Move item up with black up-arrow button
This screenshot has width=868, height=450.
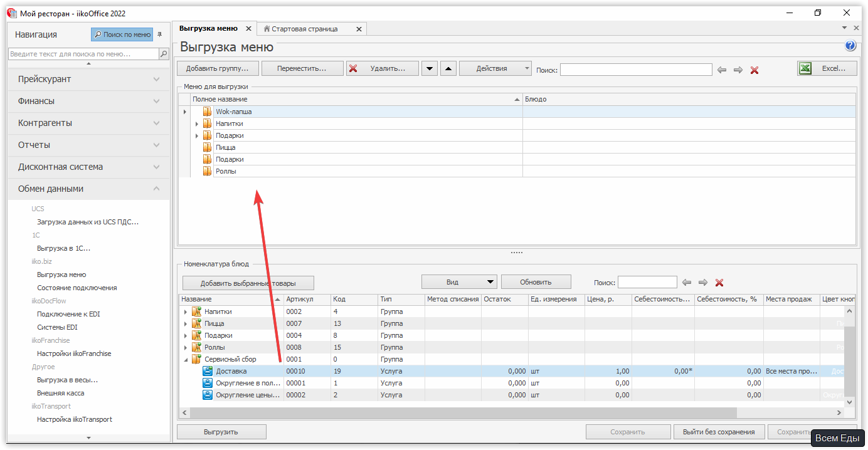[448, 68]
